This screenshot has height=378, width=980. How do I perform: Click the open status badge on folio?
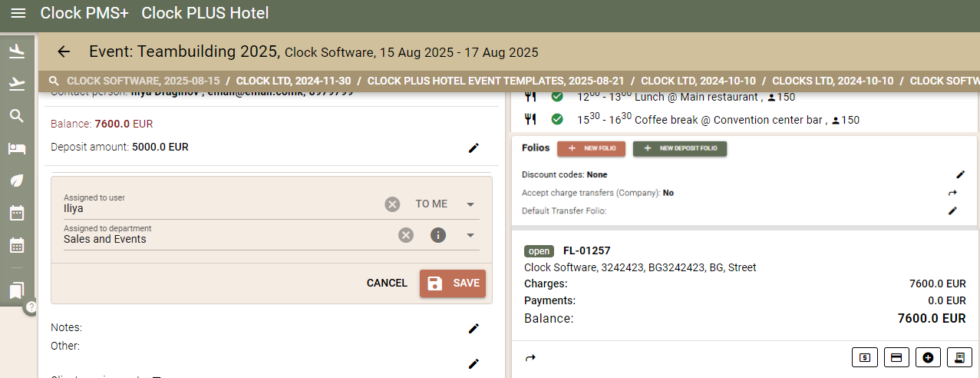coord(539,250)
